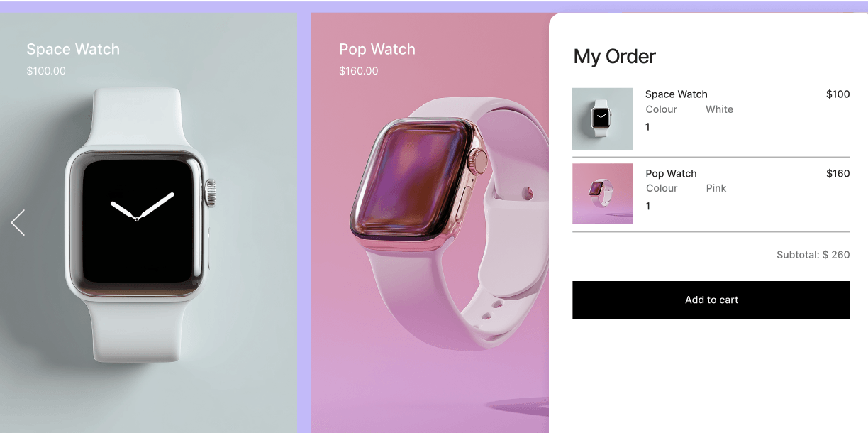Viewport: 868px width, 433px height.
Task: Click the My Order heading
Action: tap(614, 57)
